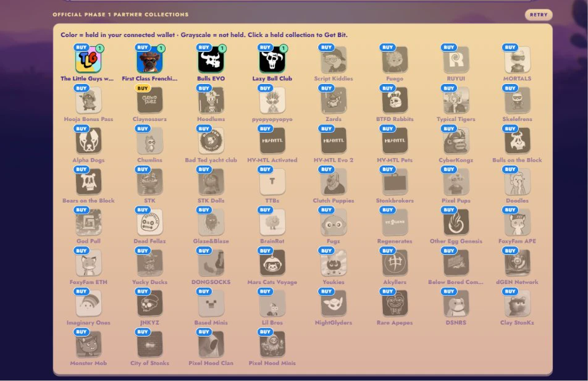
Task: Click the "dGEN Network" label
Action: click(517, 282)
